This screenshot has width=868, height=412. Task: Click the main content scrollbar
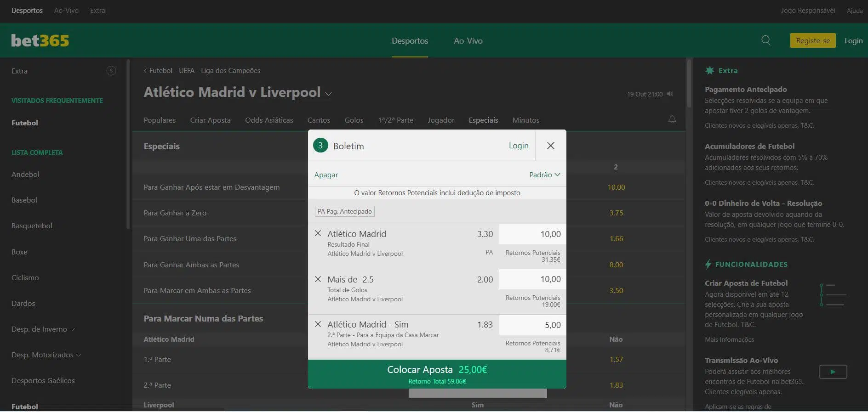(x=689, y=83)
